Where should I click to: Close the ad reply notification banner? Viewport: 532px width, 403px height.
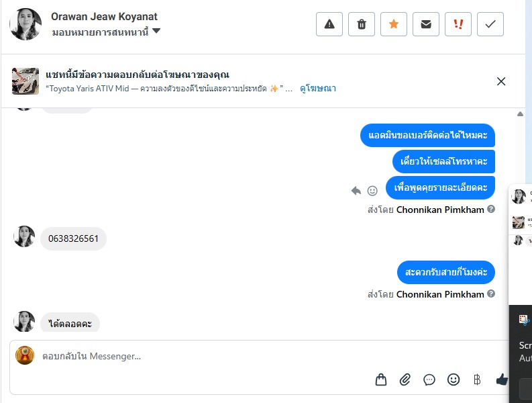tap(501, 81)
